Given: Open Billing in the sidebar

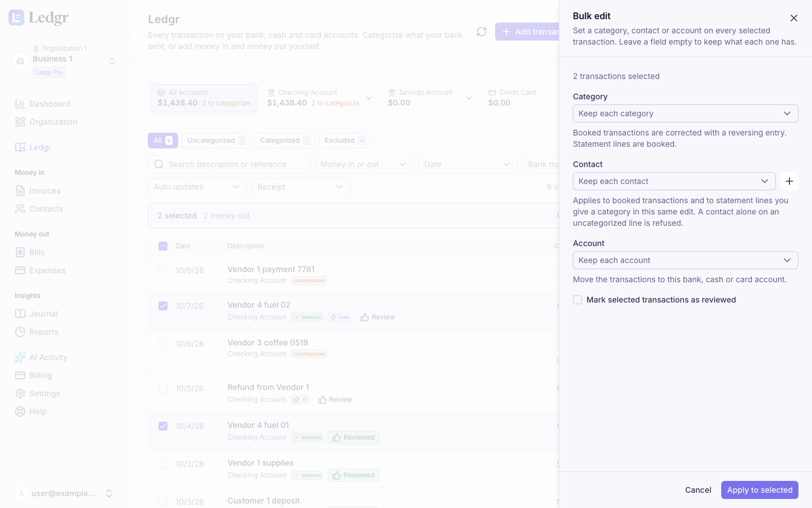Looking at the screenshot, I should point(65,375).
